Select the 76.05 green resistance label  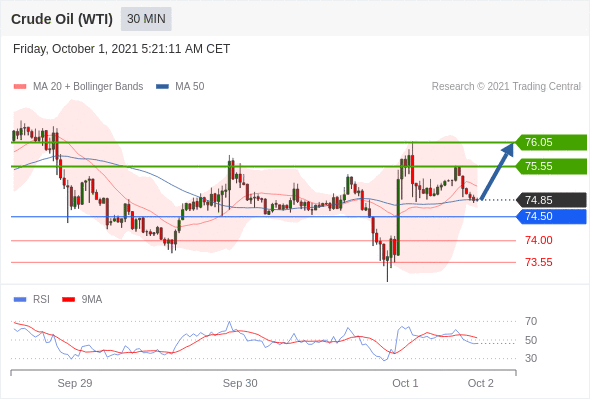coord(551,143)
